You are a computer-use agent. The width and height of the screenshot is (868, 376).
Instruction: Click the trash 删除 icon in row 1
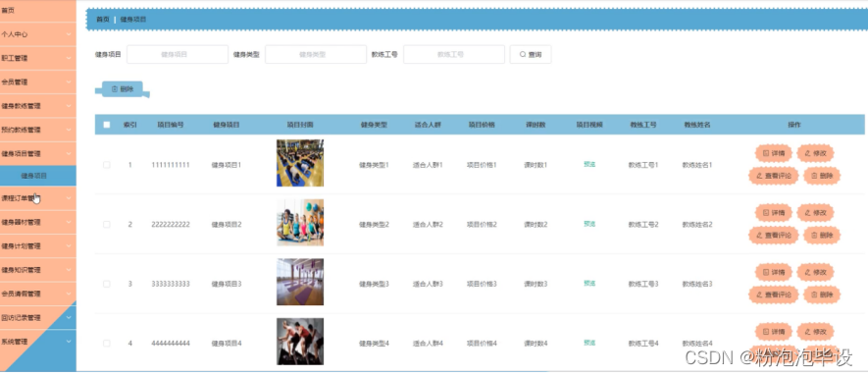pyautogui.click(x=814, y=176)
